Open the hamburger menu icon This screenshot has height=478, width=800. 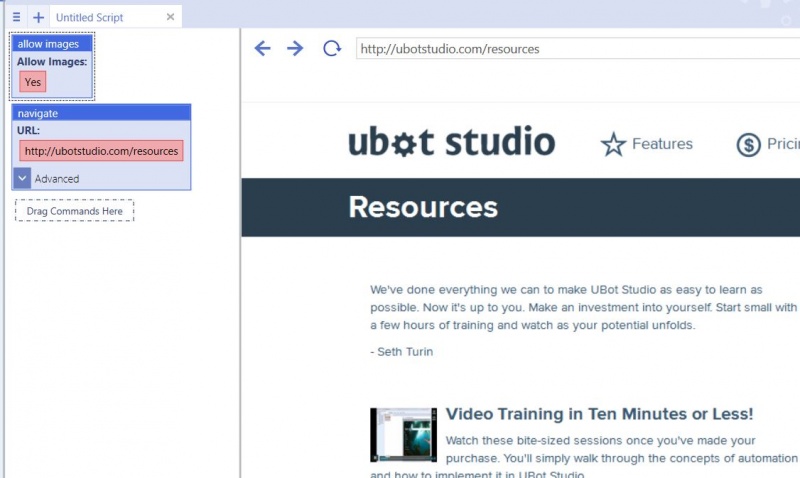click(x=16, y=17)
